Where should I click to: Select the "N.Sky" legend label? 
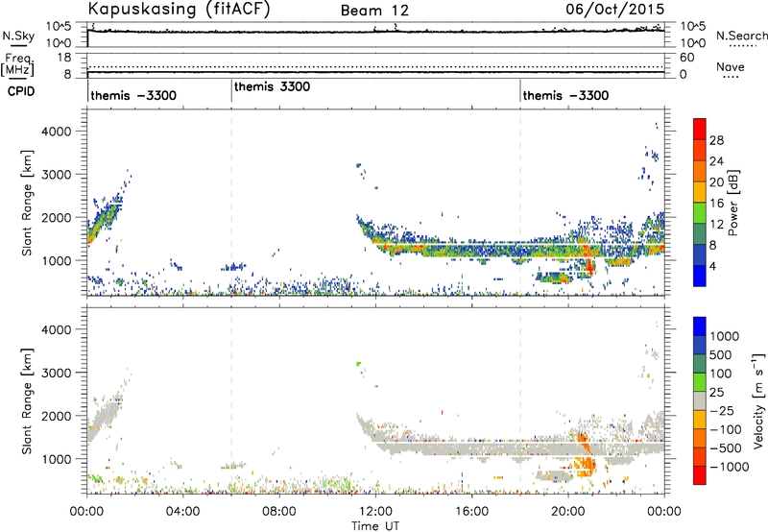[x=18, y=36]
